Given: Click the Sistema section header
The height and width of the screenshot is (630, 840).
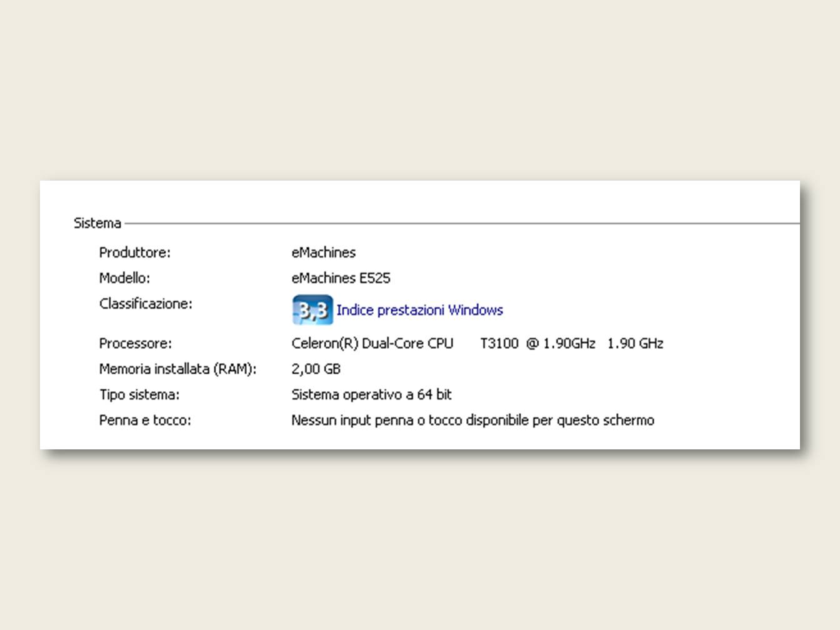Looking at the screenshot, I should coord(97,223).
